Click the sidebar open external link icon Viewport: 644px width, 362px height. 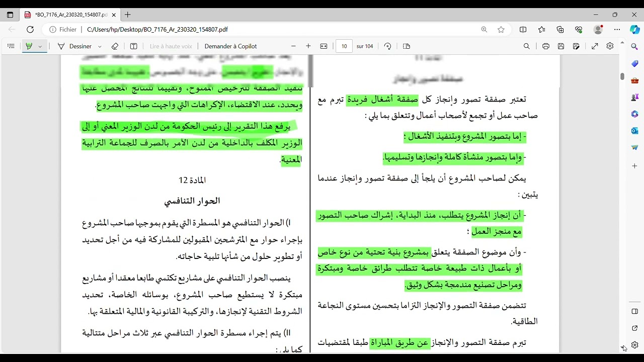(635, 328)
